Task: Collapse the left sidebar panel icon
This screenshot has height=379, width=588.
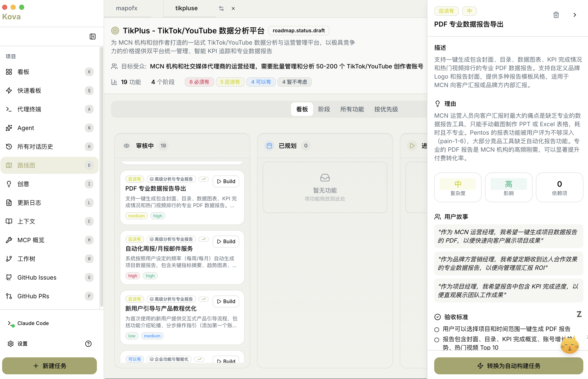Action: click(92, 37)
